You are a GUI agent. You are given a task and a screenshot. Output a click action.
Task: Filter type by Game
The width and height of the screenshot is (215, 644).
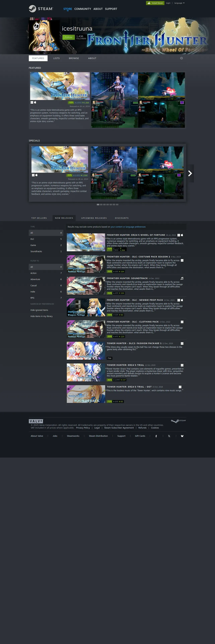(x=46, y=245)
